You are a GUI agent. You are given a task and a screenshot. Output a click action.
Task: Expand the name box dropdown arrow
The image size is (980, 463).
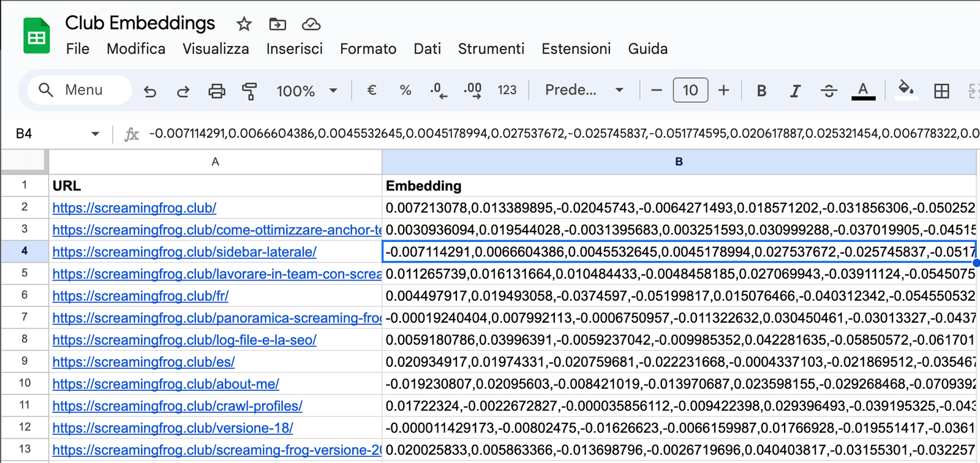[x=95, y=134]
